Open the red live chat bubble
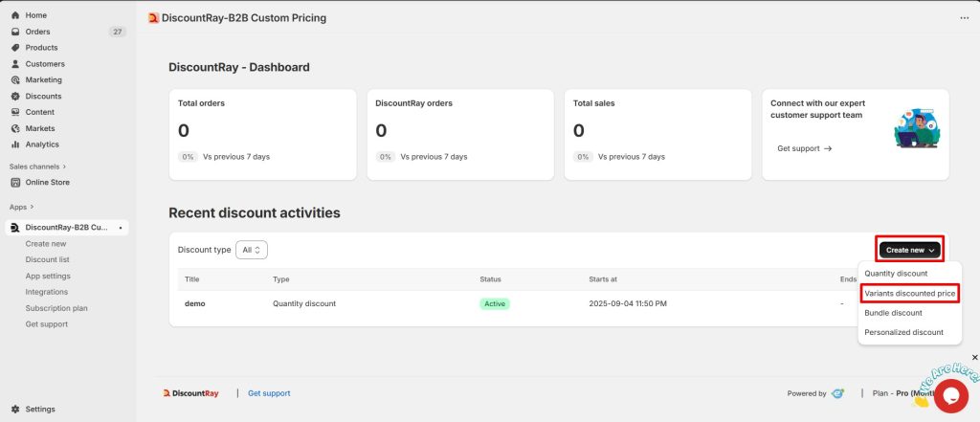This screenshot has width=980, height=422. [x=951, y=396]
